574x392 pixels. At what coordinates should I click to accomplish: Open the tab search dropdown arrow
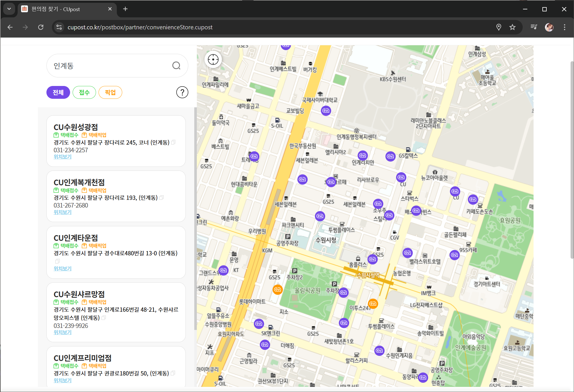(x=9, y=9)
